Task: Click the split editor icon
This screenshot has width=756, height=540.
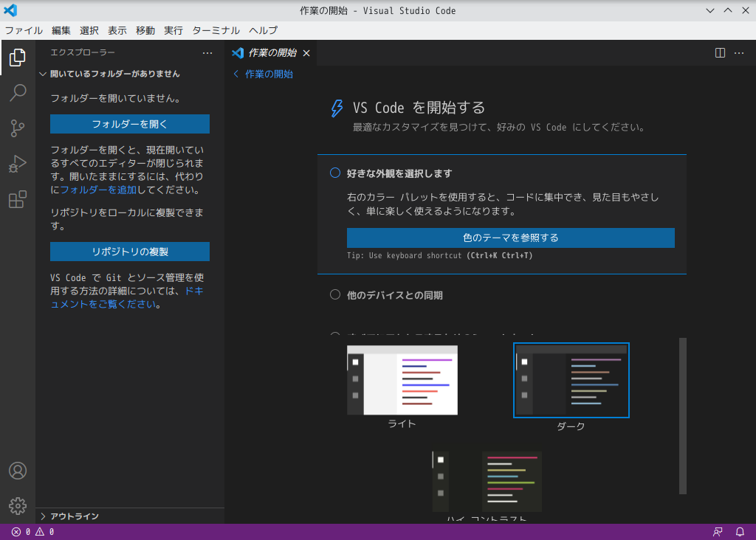Action: (718, 53)
